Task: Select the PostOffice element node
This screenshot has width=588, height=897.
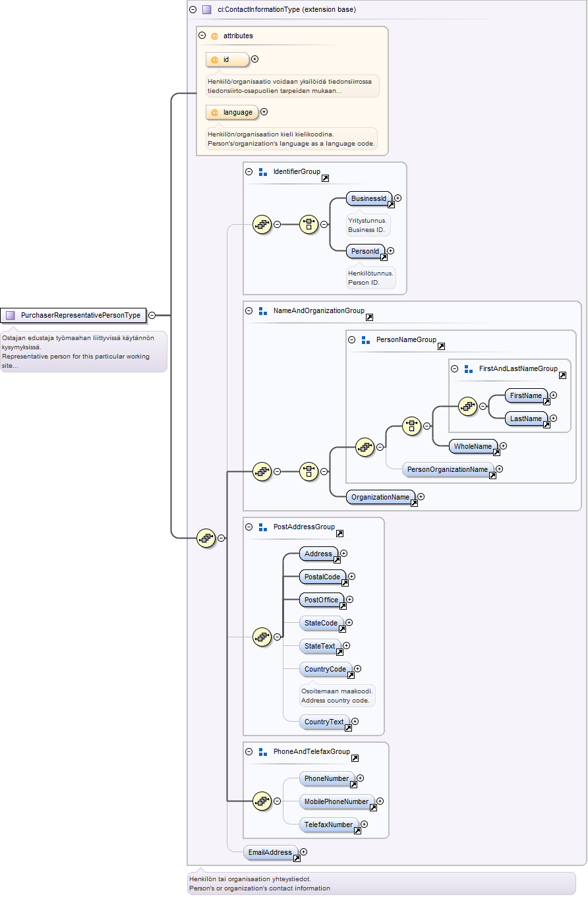Action: click(322, 600)
